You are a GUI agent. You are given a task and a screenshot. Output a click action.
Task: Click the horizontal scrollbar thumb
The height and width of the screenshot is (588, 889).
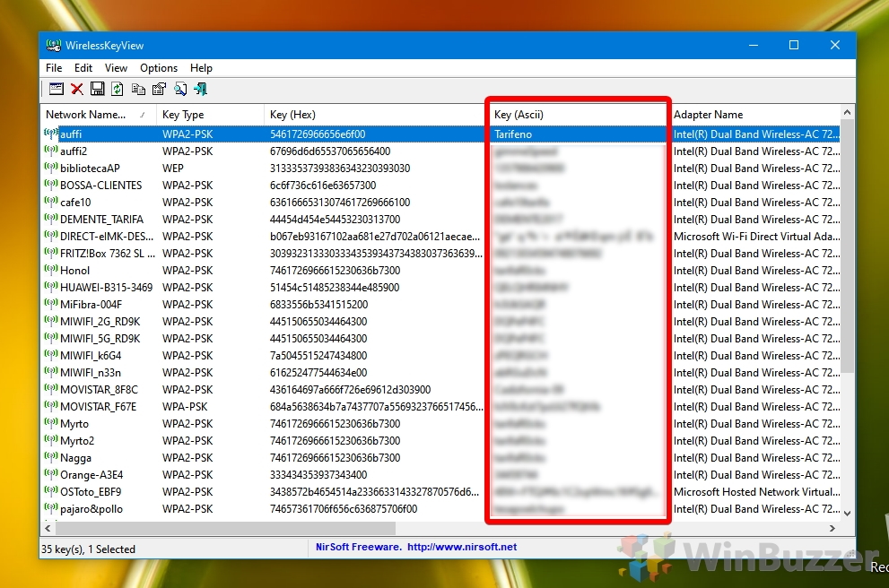[x=225, y=528]
